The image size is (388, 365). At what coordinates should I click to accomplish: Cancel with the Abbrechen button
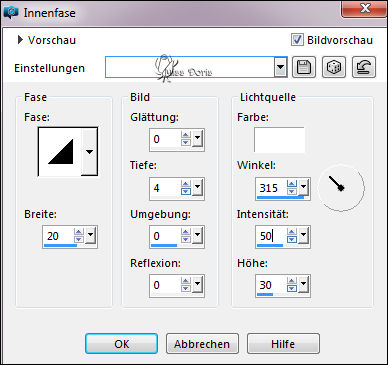tap(202, 343)
